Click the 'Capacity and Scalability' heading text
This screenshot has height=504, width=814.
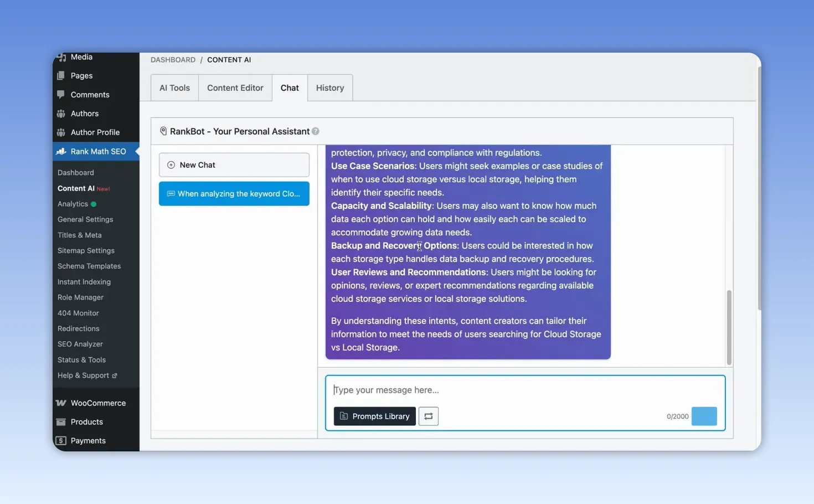pos(382,206)
